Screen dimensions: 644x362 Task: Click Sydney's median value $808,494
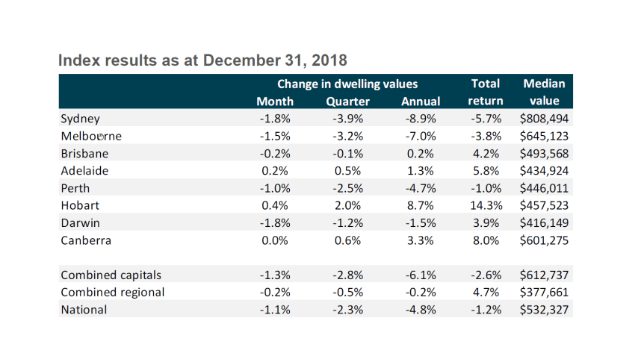(x=544, y=119)
